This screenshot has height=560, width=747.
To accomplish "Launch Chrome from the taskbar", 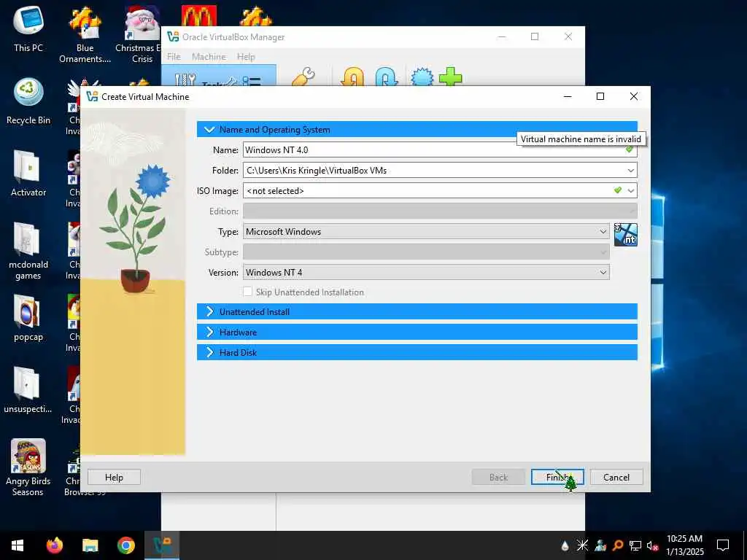I will coord(125,545).
